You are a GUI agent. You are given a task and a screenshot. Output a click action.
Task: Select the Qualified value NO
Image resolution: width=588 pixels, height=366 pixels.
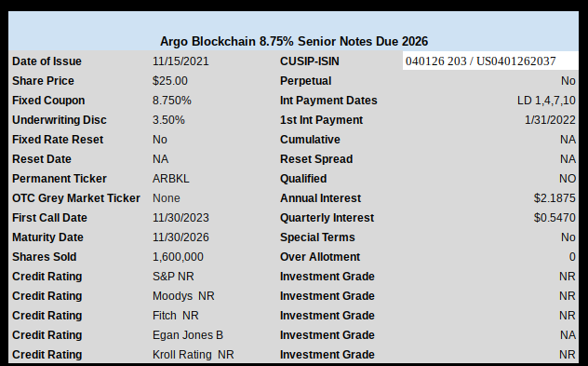pos(568,178)
